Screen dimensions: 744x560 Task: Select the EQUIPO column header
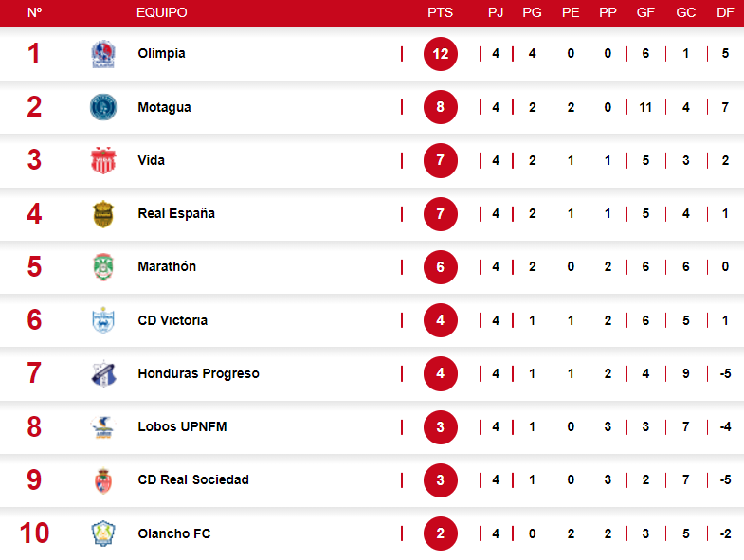point(162,12)
